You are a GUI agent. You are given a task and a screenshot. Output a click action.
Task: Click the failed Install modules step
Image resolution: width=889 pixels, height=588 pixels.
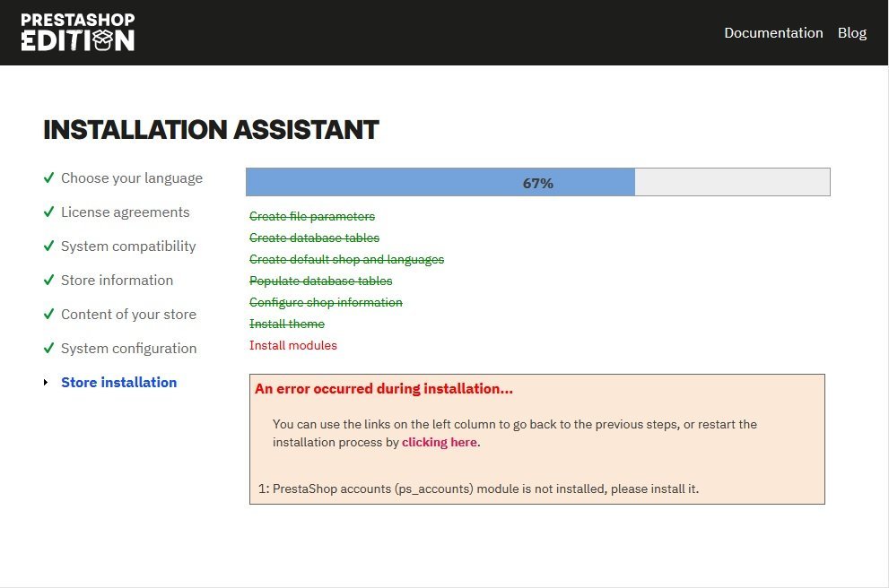point(293,346)
